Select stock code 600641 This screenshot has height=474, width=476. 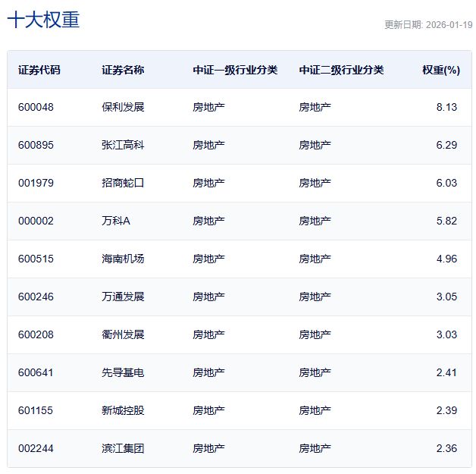pyautogui.click(x=36, y=372)
